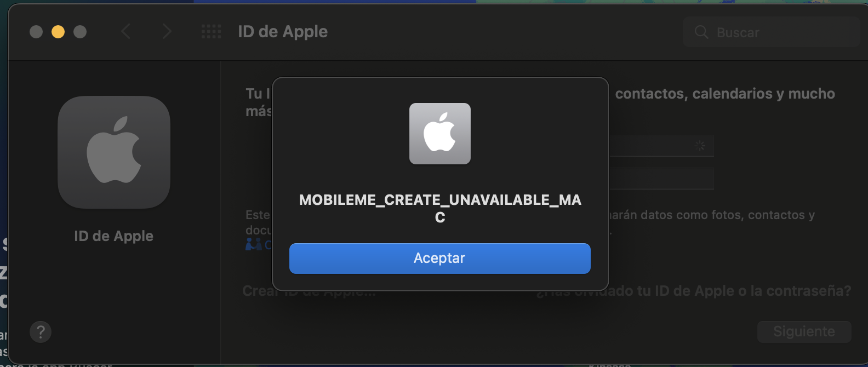Click the ID de Apple label under the sidebar logo
868x367 pixels.
pos(114,236)
